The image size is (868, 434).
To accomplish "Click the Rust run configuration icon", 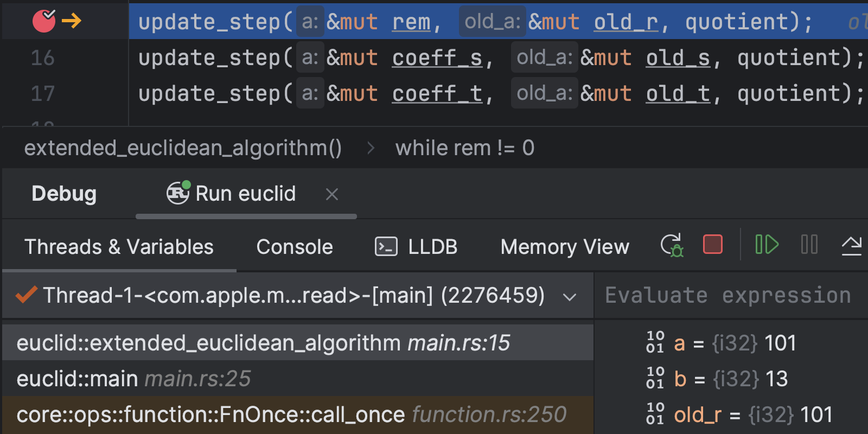I will 178,193.
